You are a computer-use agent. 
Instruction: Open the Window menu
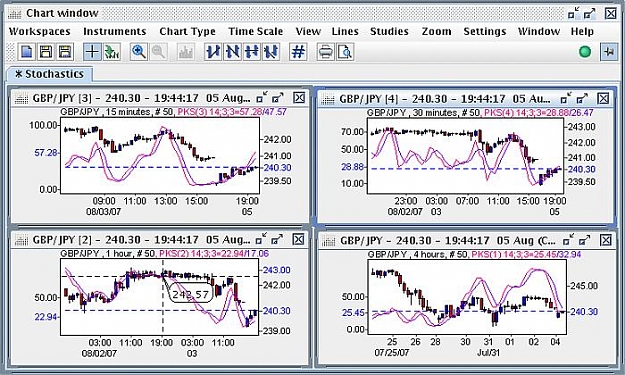tap(539, 31)
